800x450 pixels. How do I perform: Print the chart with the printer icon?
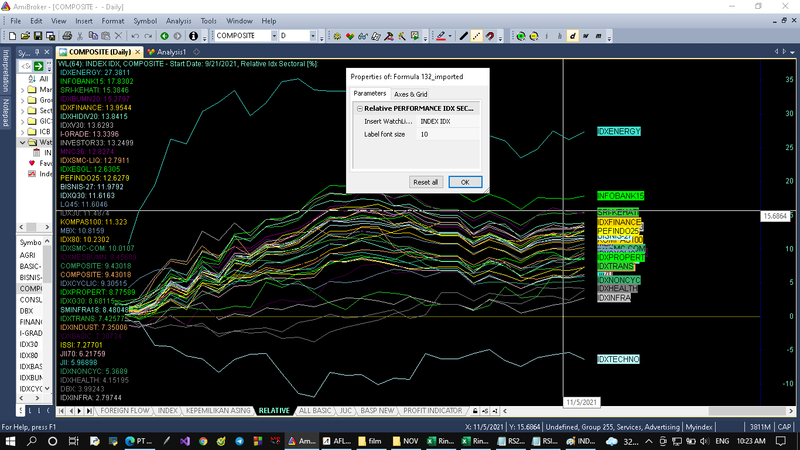click(67, 36)
